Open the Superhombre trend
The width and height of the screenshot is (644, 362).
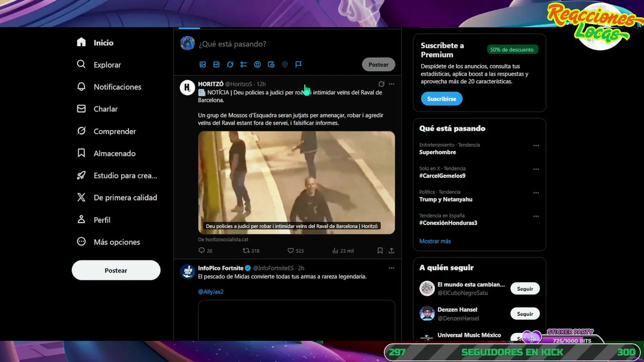click(438, 152)
